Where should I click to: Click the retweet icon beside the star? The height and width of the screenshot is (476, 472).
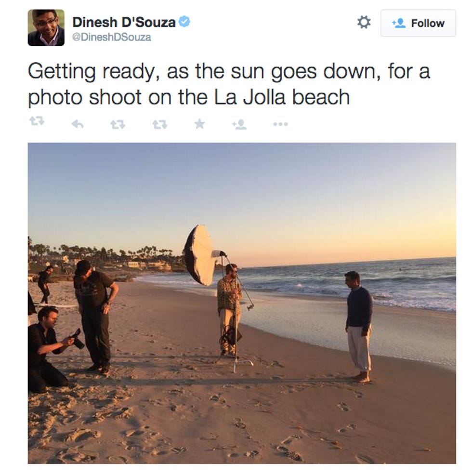(159, 124)
